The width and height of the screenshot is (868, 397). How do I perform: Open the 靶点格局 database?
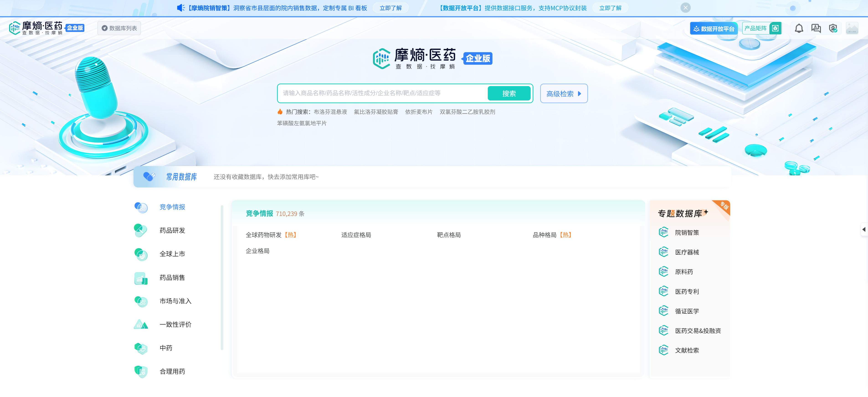[x=449, y=235]
